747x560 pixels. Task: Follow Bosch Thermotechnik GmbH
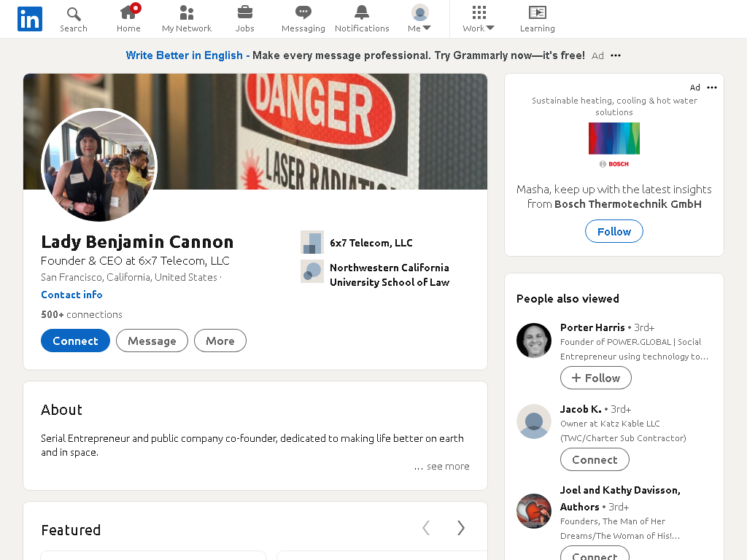(x=614, y=231)
